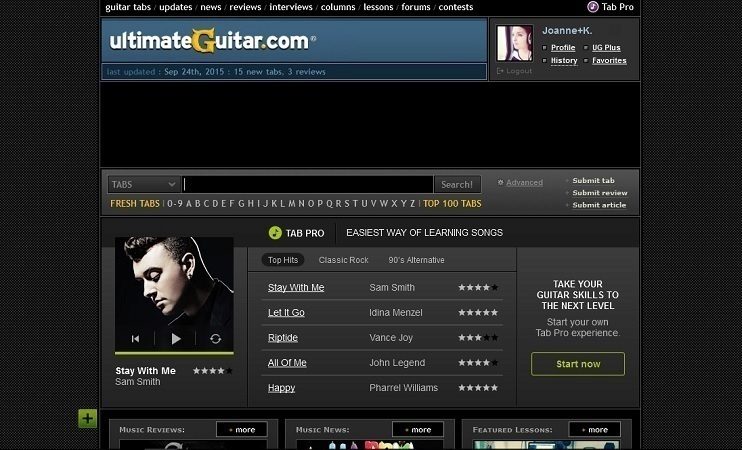The image size is (742, 450).
Task: Click more button for Music Reviews
Action: pos(242,430)
